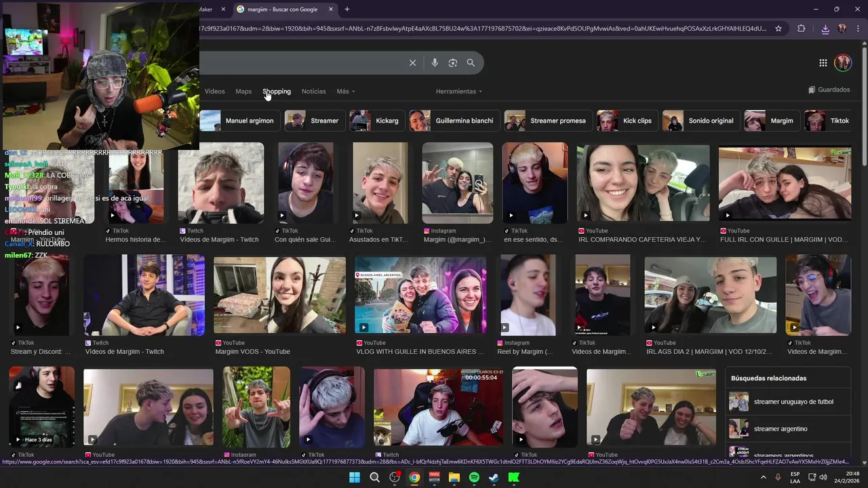Open related search streamer argentino

(x=788, y=429)
